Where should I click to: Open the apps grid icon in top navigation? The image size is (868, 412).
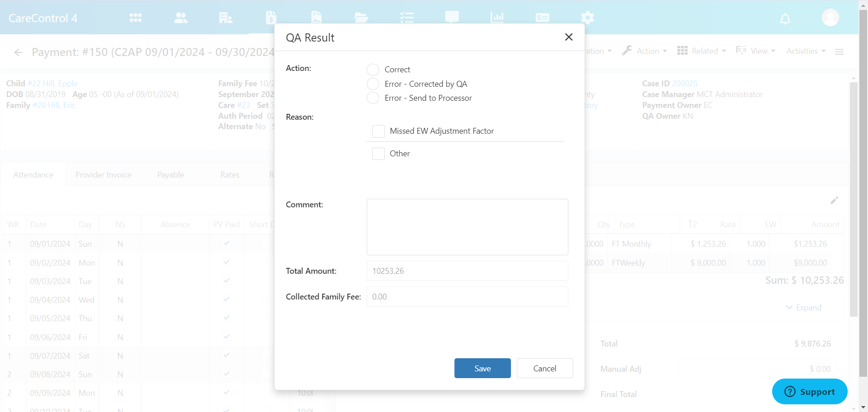(135, 18)
